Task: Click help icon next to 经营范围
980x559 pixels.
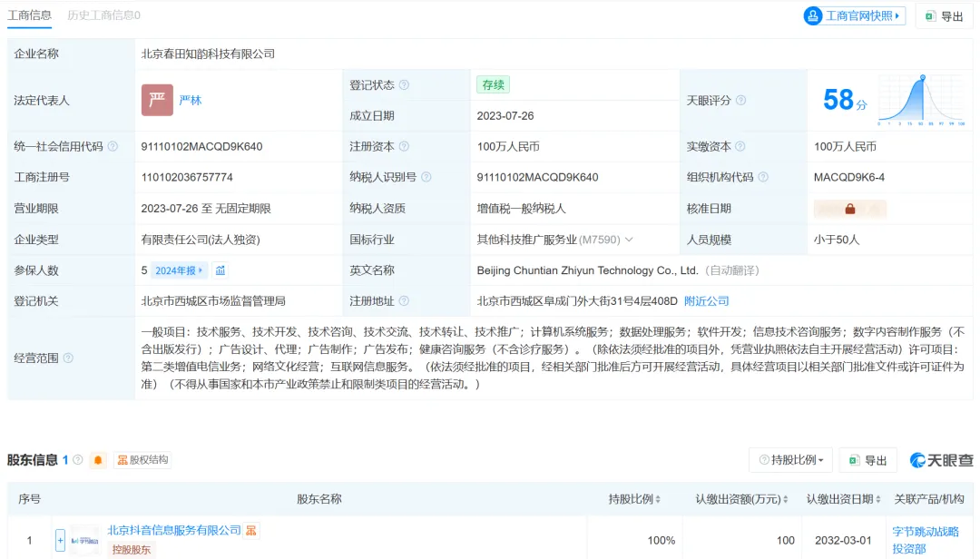Action: click(68, 358)
